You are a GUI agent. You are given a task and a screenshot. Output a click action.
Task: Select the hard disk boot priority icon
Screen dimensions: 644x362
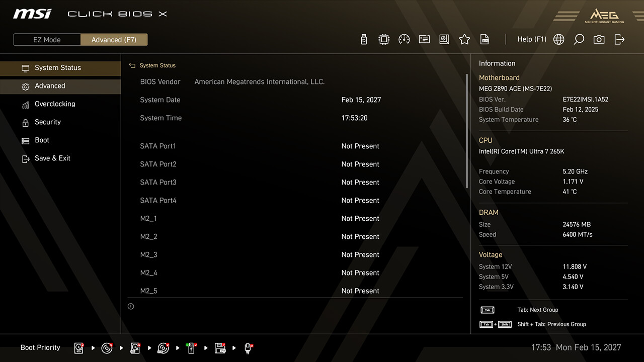(79, 348)
